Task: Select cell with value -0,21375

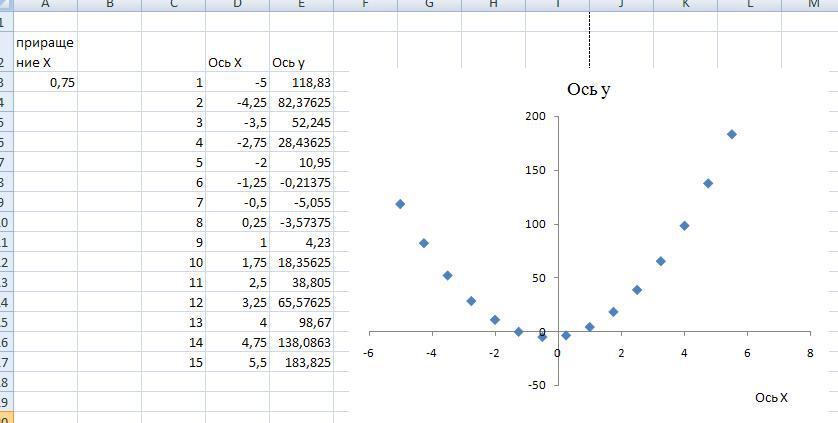Action: [x=301, y=182]
